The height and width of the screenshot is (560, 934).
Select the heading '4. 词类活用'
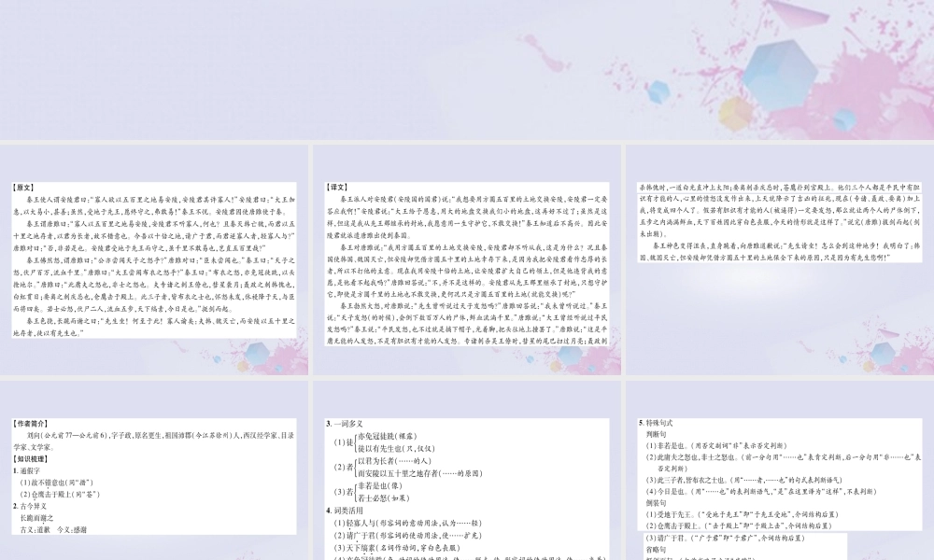click(345, 511)
